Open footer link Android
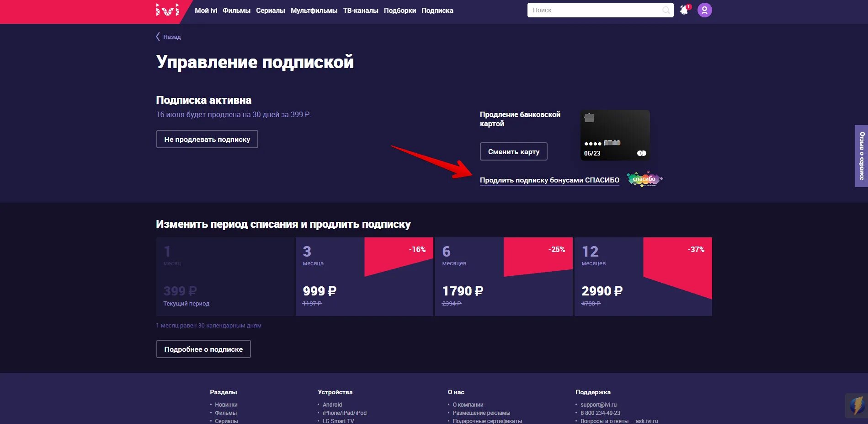 click(332, 405)
